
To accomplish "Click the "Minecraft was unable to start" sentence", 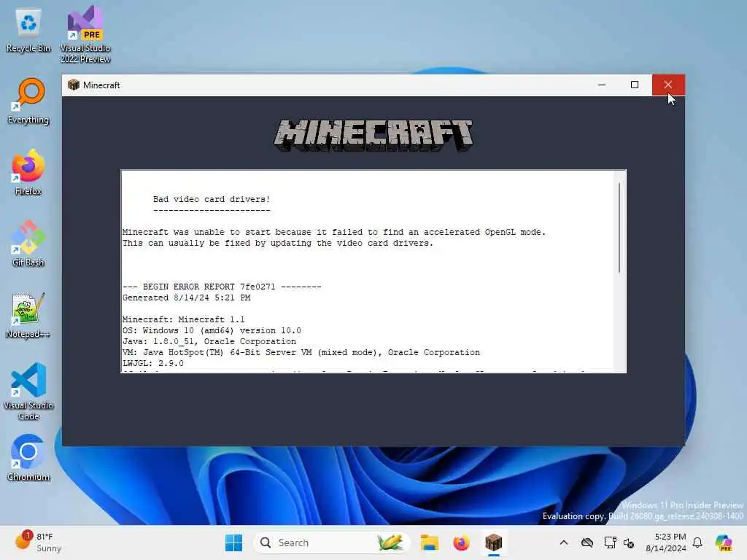I will (x=334, y=232).
